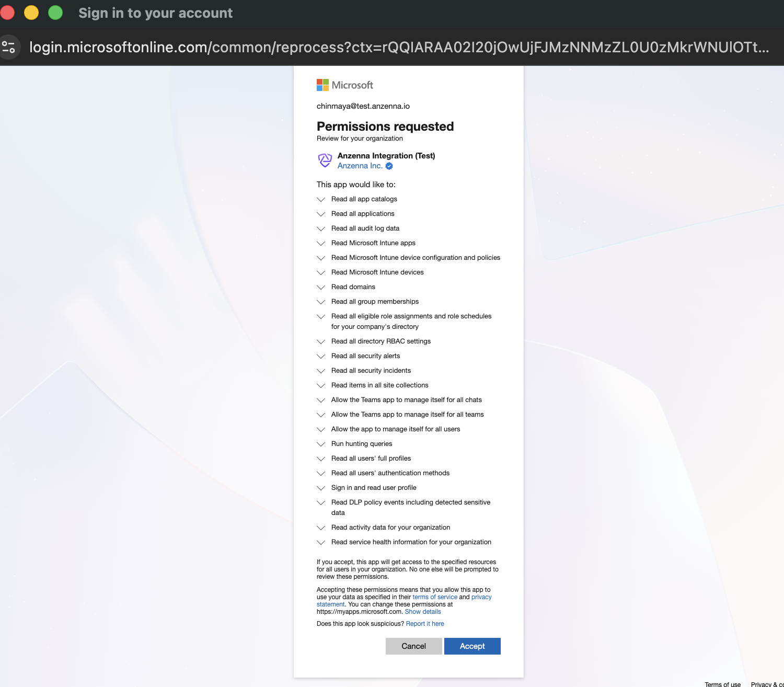Expand Read service health information permission
784x687 pixels.
pos(321,542)
